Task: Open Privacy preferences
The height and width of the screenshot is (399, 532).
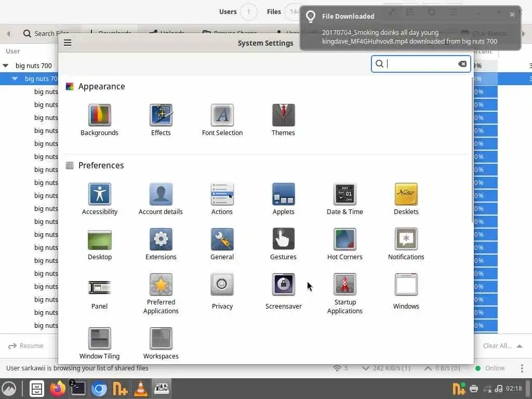Action: pos(222,292)
